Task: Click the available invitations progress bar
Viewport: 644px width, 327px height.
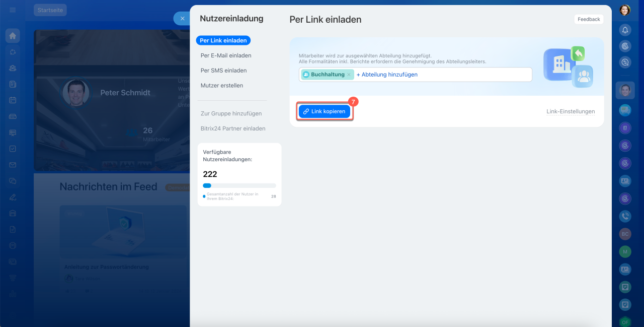Action: click(x=239, y=186)
